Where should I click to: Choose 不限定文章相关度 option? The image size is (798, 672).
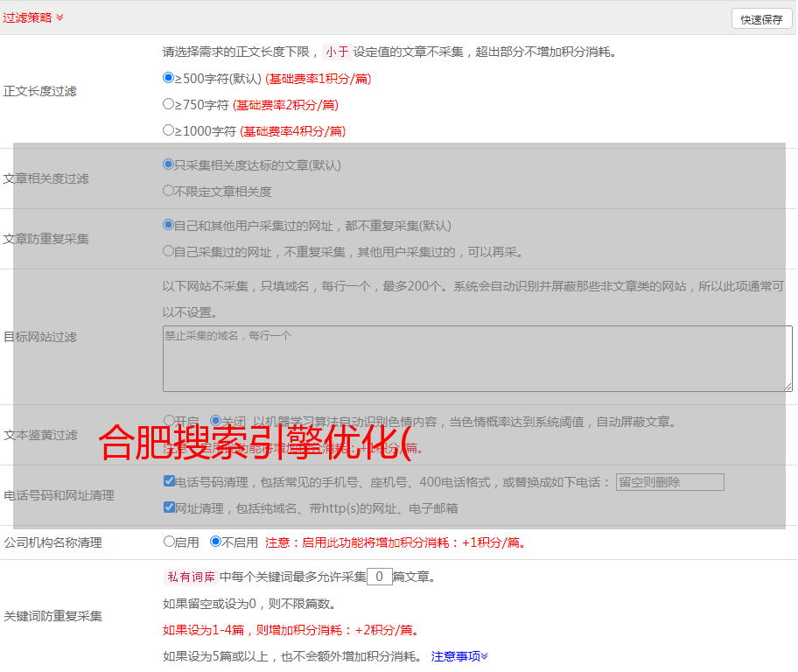(169, 191)
